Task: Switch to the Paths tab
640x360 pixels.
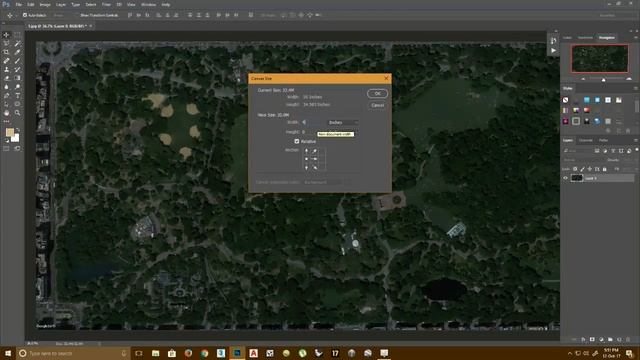Action: (603, 140)
